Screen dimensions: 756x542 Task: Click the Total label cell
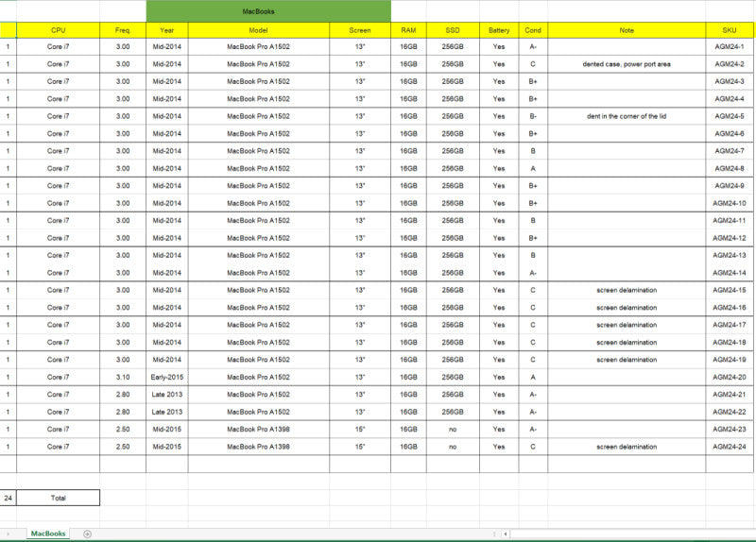pos(58,498)
